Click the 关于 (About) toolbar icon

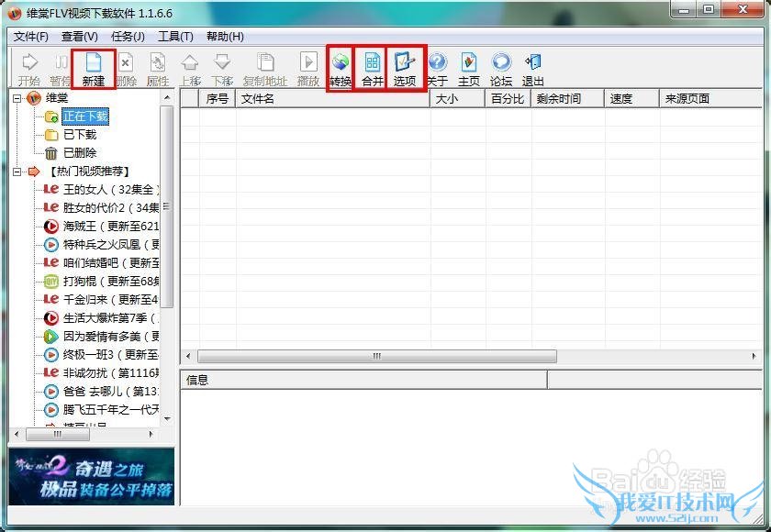[x=437, y=70]
